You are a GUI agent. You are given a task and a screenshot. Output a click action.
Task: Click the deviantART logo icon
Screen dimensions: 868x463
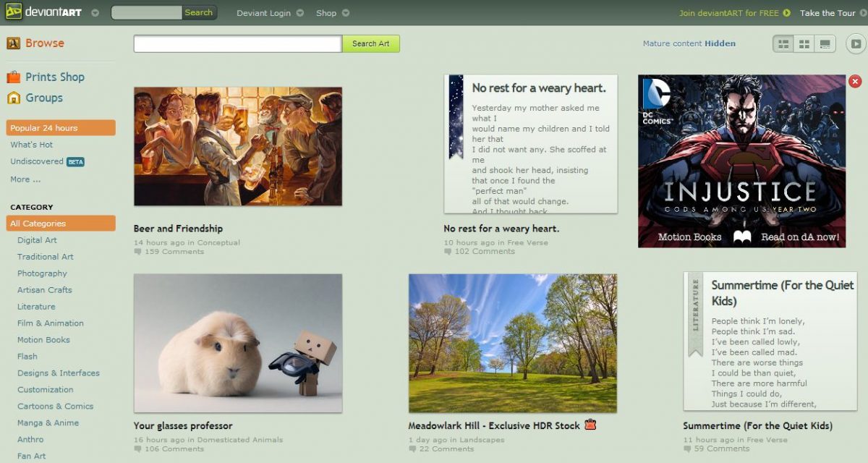click(13, 12)
